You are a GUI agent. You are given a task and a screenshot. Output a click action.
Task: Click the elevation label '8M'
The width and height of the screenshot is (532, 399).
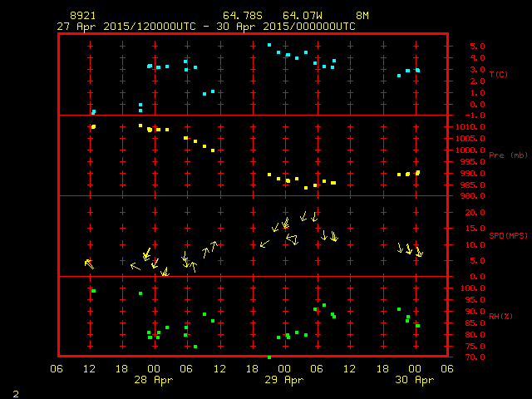tap(362, 16)
